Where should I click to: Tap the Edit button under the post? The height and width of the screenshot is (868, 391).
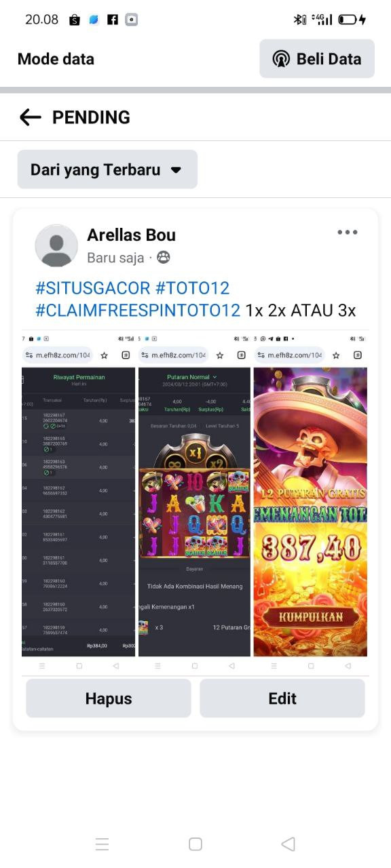click(x=282, y=698)
